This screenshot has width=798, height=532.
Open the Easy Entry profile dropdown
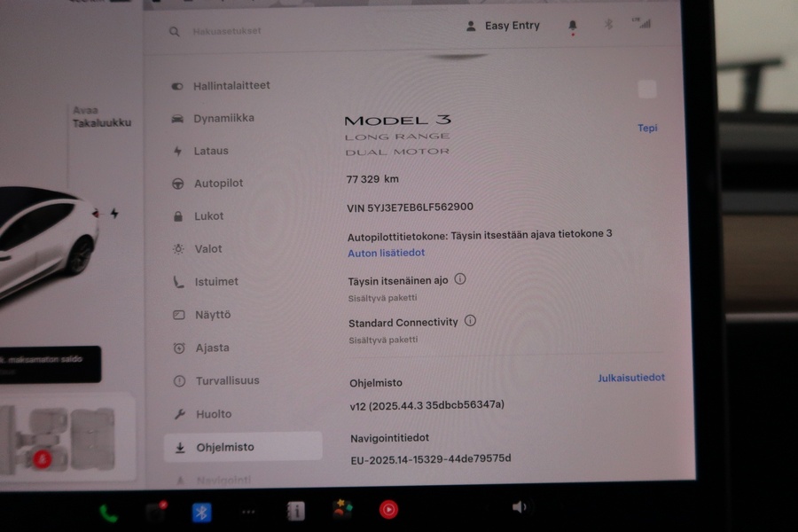(x=502, y=25)
